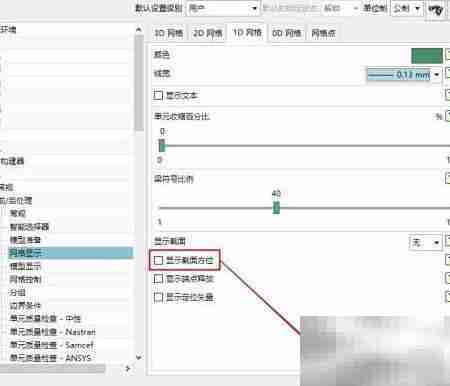
Task: Click the 单元收缩百分比 slider handle at 0
Action: coord(162,145)
